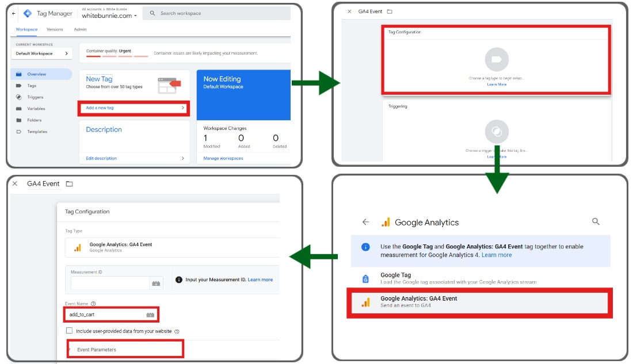Open the Folders section icon

18,120
